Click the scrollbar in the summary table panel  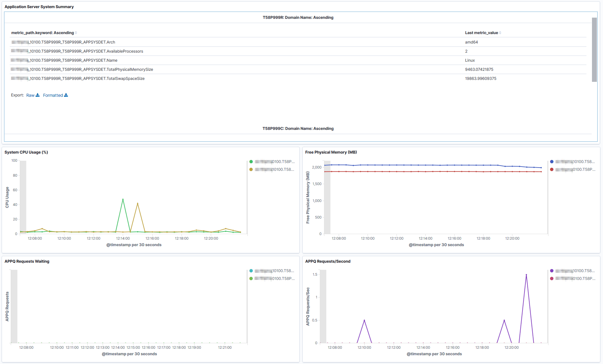point(595,49)
